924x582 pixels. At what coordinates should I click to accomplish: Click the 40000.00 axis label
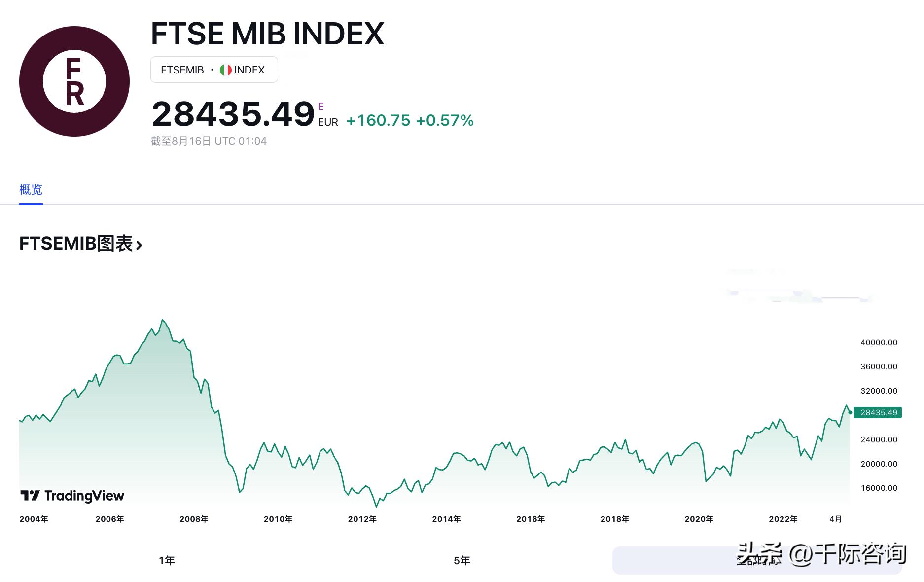(x=879, y=342)
